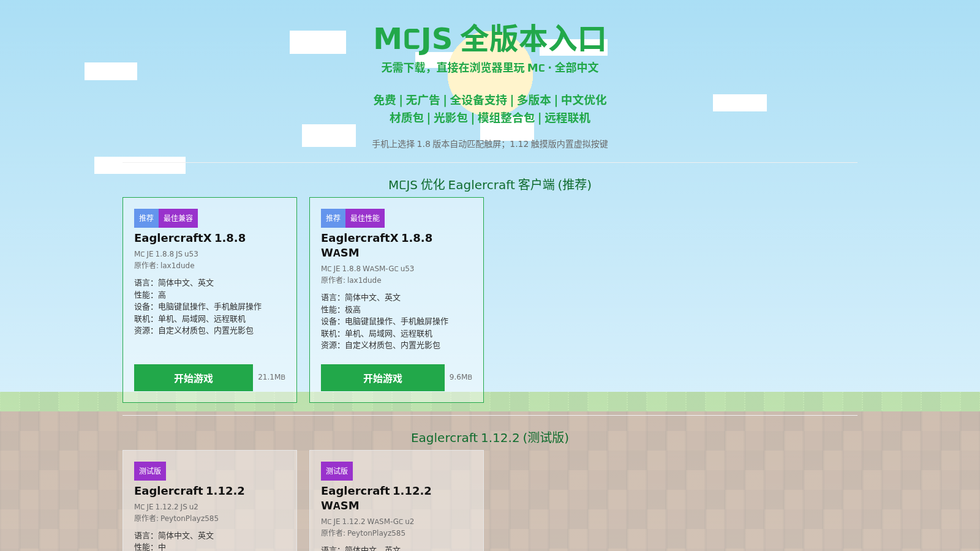The image size is (980, 551).
Task: Click the MCJS 全版本入口 heading
Action: (x=490, y=39)
